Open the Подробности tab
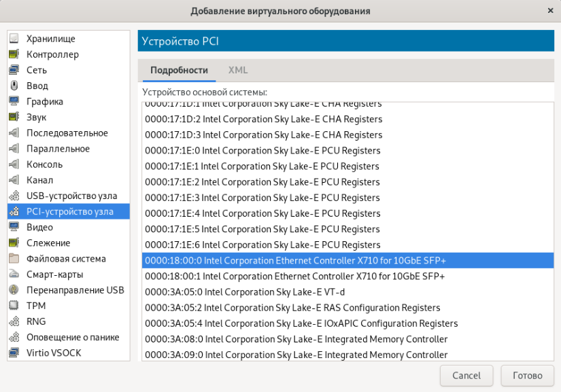 tap(179, 70)
